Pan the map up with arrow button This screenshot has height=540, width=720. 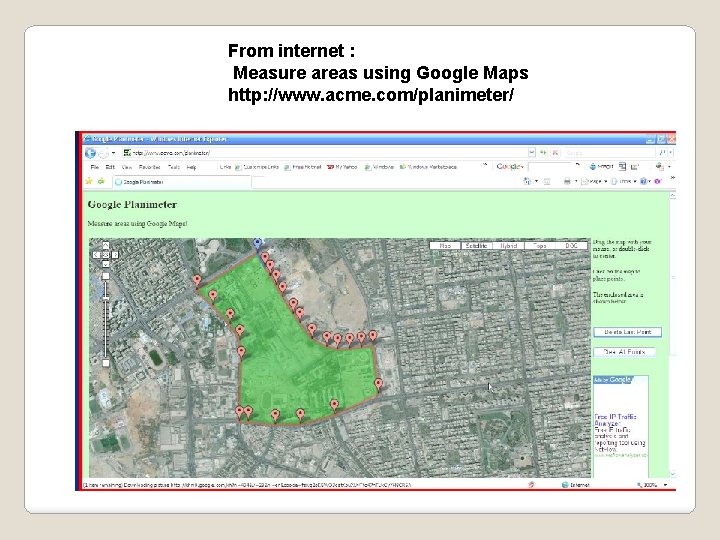[106, 246]
